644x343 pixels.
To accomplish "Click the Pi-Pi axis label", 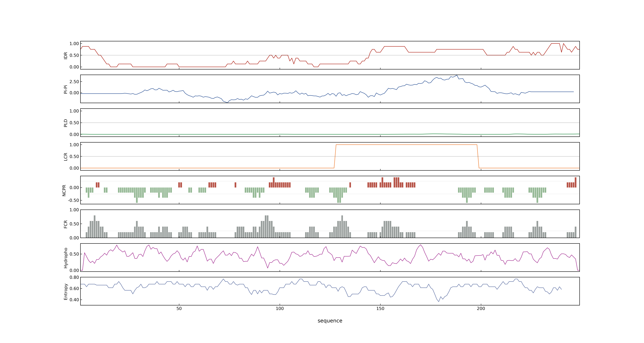I will pyautogui.click(x=66, y=89).
